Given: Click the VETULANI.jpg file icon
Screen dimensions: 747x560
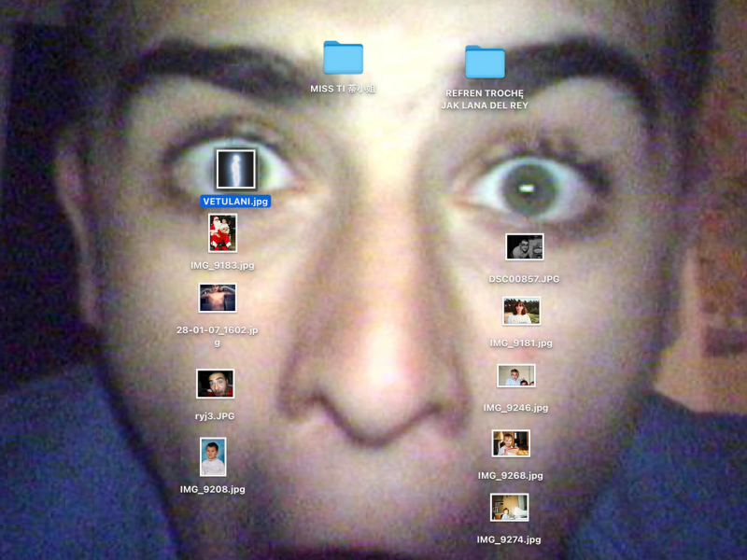Looking at the screenshot, I should 235,170.
